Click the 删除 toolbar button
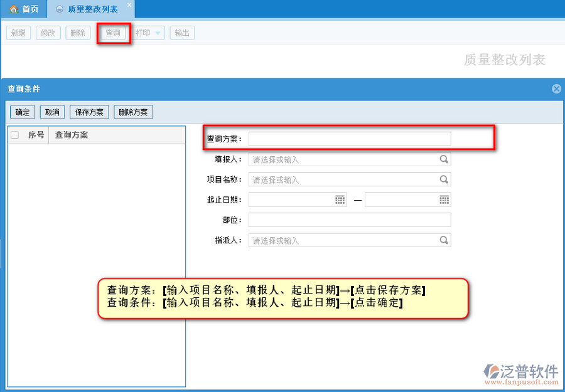The image size is (565, 392). [x=78, y=33]
